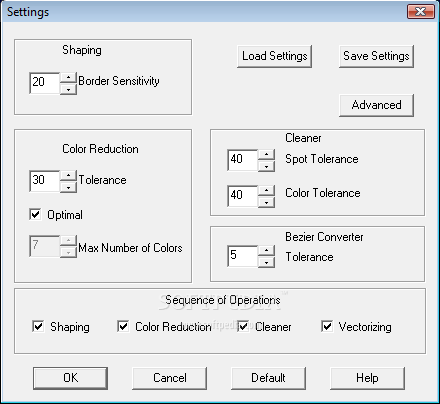Toggle the Vectorizing operation checkbox

click(x=327, y=326)
